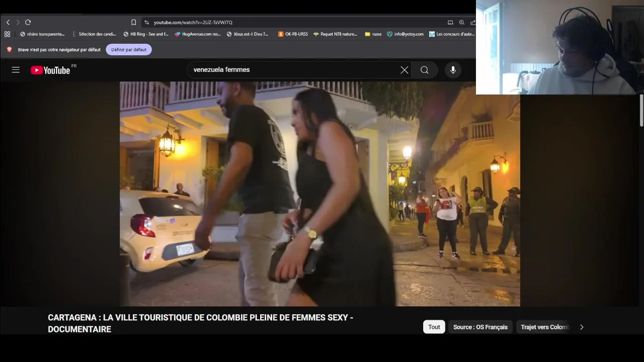Image resolution: width=644 pixels, height=362 pixels.
Task: Click the page's vertical scrollbar thumb
Action: [641, 110]
